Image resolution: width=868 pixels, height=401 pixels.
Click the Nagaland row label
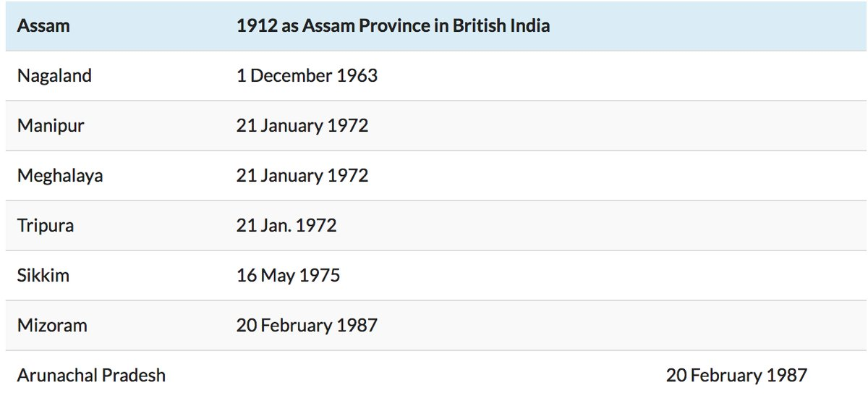(54, 75)
